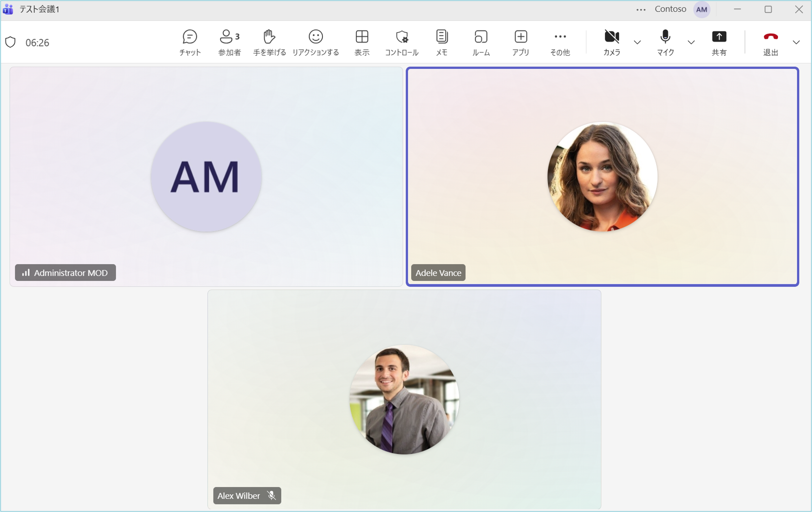Mute the microphone (マイク)
The height and width of the screenshot is (512, 812).
click(x=665, y=43)
